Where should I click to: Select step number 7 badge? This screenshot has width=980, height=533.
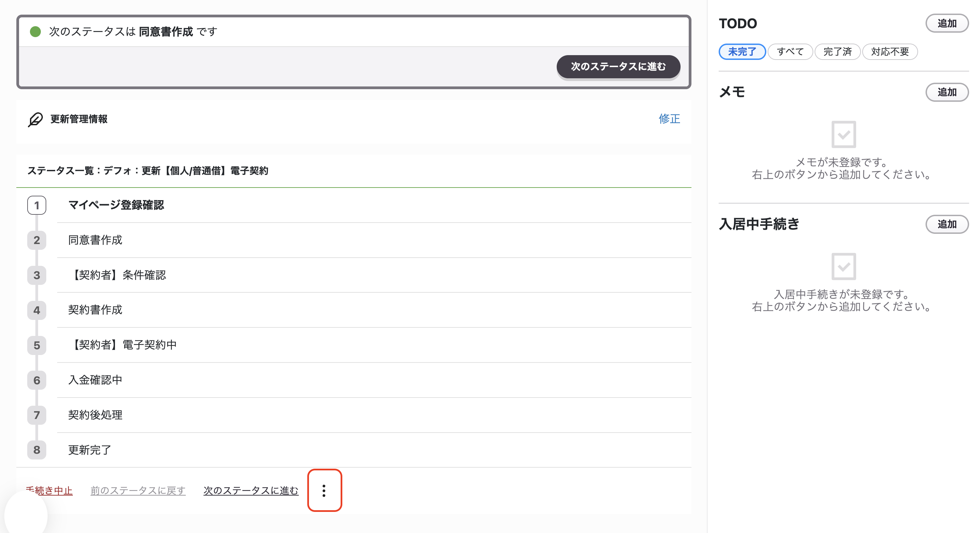click(36, 415)
